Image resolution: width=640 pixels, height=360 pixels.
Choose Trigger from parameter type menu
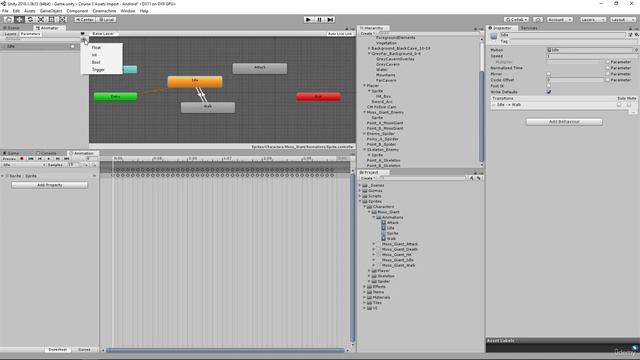(x=102, y=70)
